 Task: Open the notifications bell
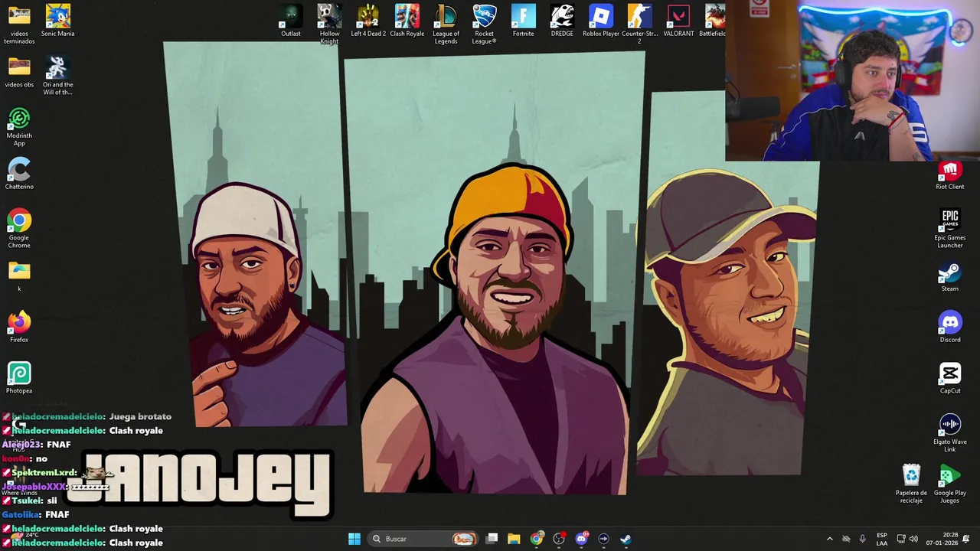[x=966, y=539]
